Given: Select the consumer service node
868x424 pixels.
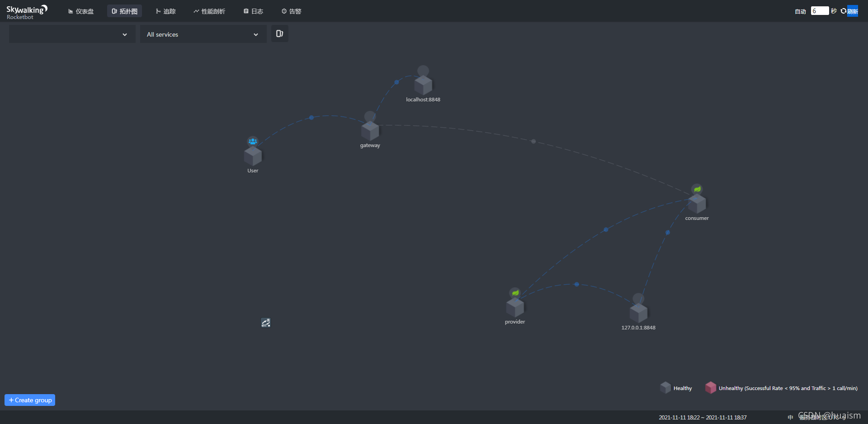Looking at the screenshot, I should point(697,204).
